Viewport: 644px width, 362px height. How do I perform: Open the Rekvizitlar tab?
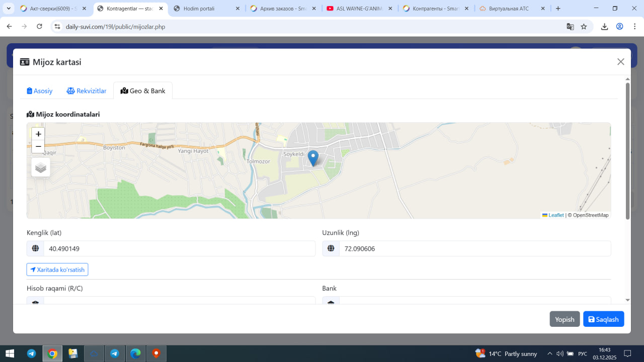click(87, 91)
